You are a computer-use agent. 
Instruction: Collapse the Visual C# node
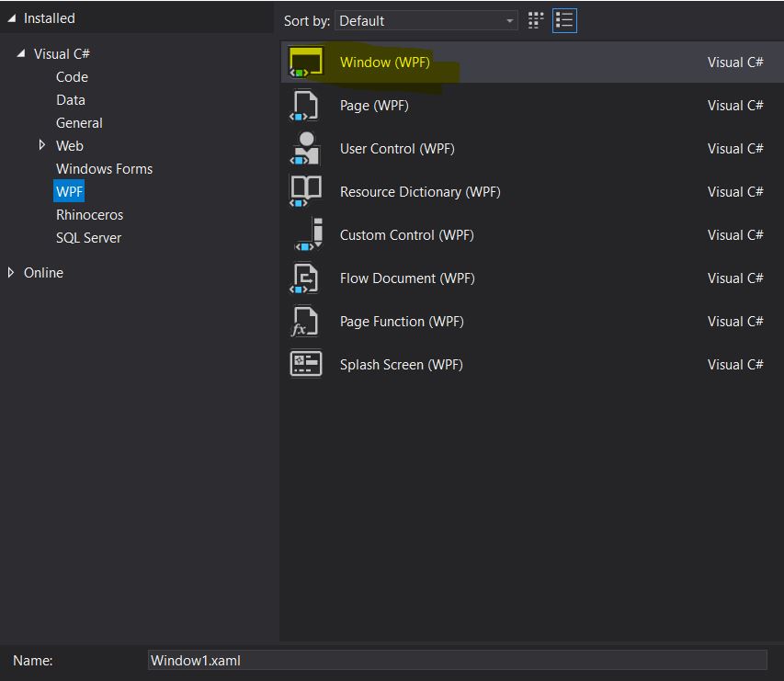pos(20,53)
